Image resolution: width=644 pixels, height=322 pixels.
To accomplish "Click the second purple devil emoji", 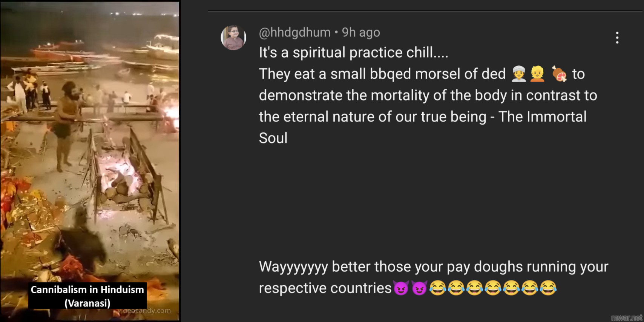I will click(419, 288).
